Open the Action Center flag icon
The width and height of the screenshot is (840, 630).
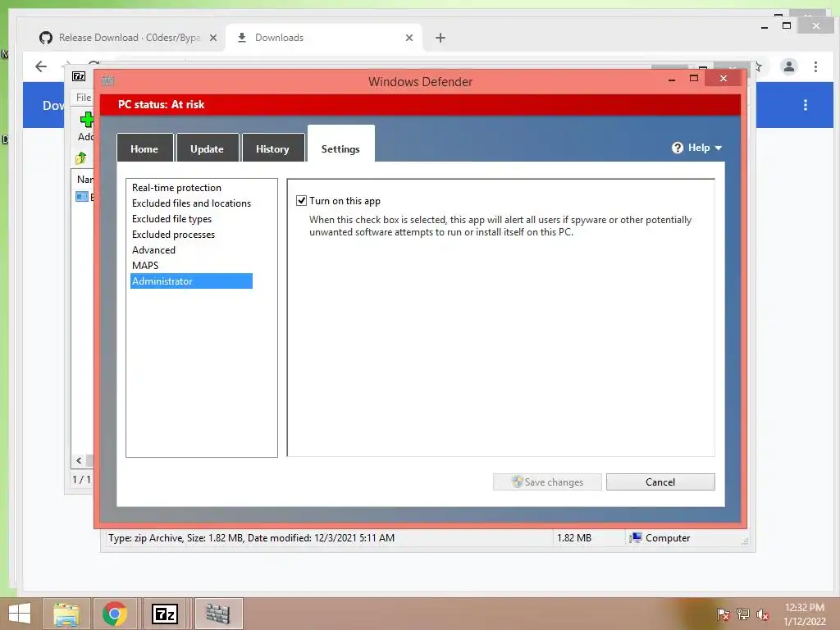tap(724, 614)
